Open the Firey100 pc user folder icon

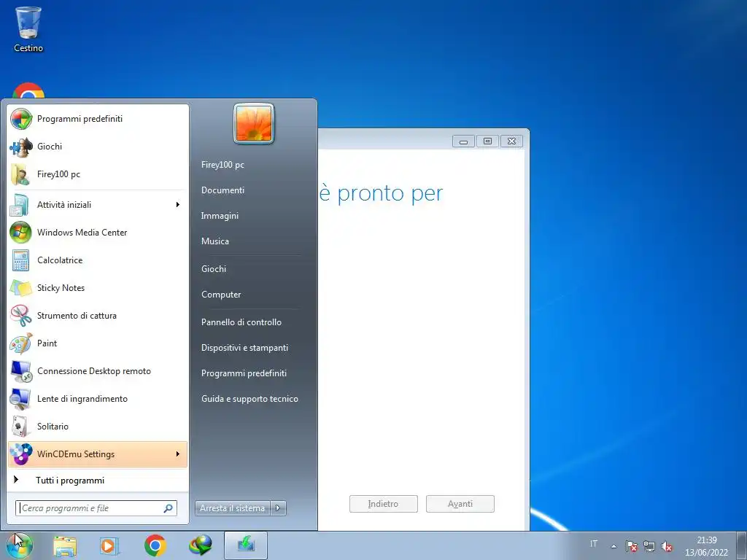[x=21, y=174]
